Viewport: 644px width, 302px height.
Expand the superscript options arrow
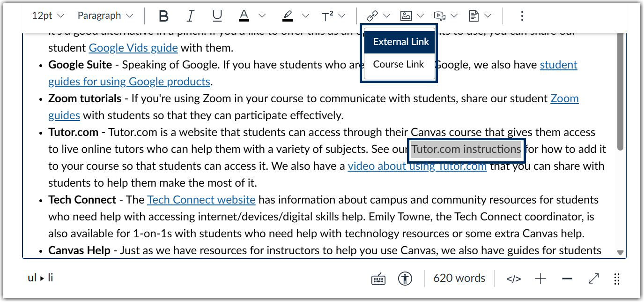pyautogui.click(x=341, y=16)
